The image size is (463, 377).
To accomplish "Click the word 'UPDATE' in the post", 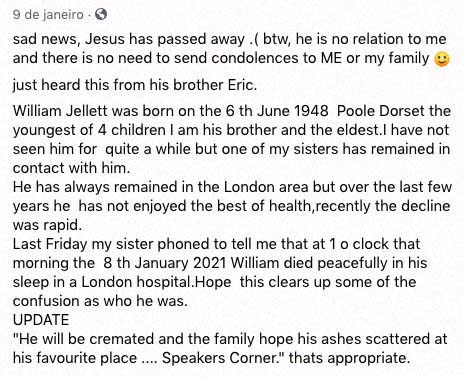I will click(x=41, y=320).
